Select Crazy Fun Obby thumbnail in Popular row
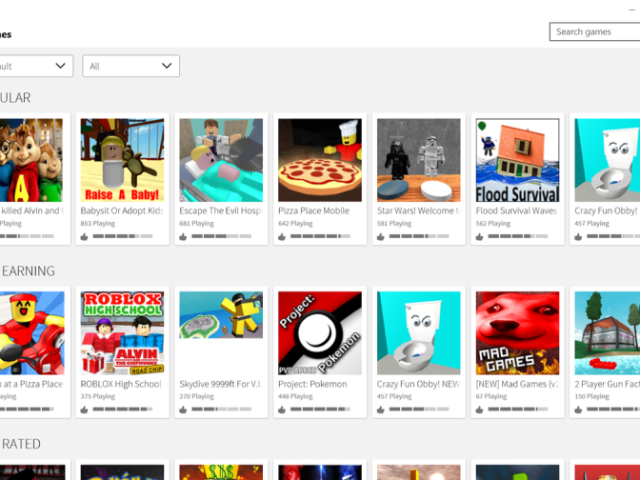The image size is (640, 480). [607, 160]
